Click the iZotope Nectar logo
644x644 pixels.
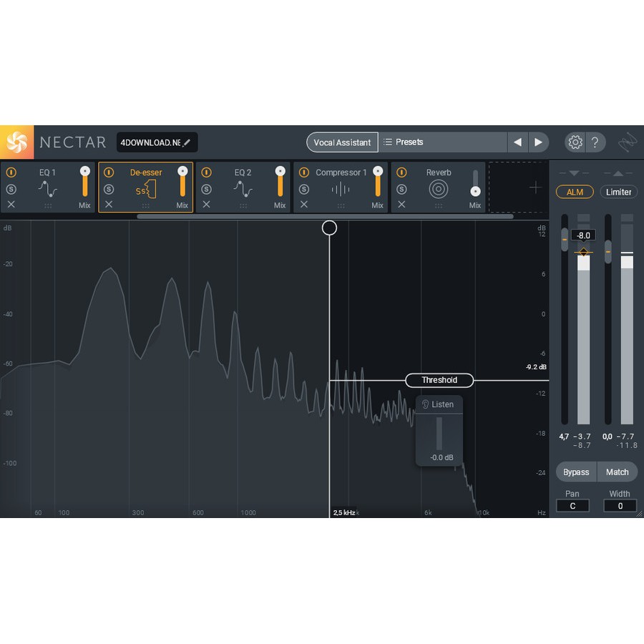[16, 142]
